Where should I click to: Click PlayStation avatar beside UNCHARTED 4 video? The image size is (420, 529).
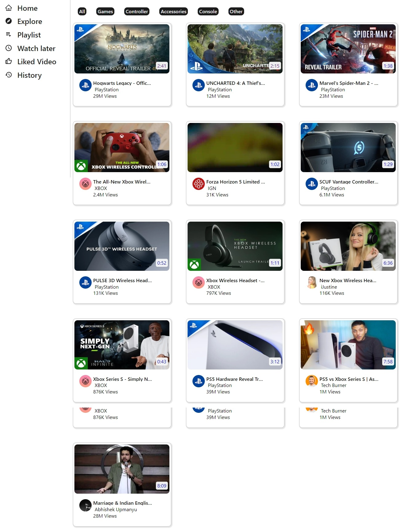(199, 85)
